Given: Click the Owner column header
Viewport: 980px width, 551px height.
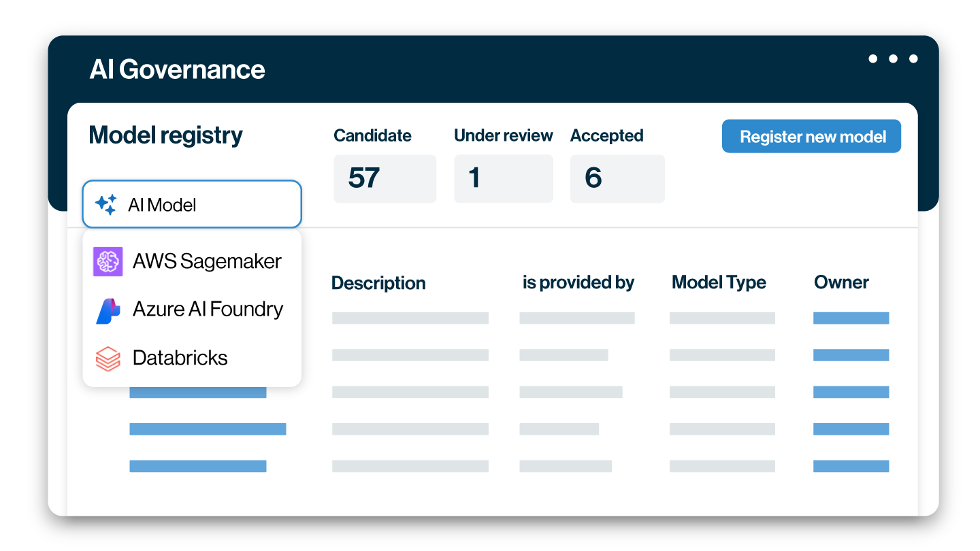Looking at the screenshot, I should [841, 282].
